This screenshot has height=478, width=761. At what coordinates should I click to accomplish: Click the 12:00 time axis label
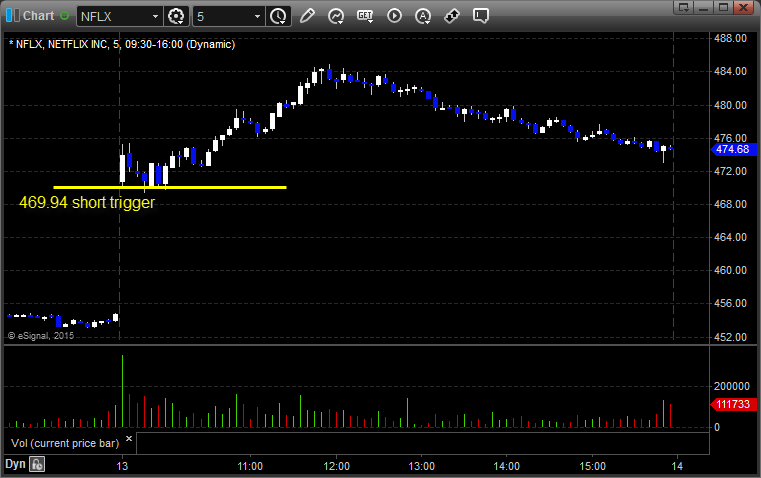pyautogui.click(x=336, y=466)
